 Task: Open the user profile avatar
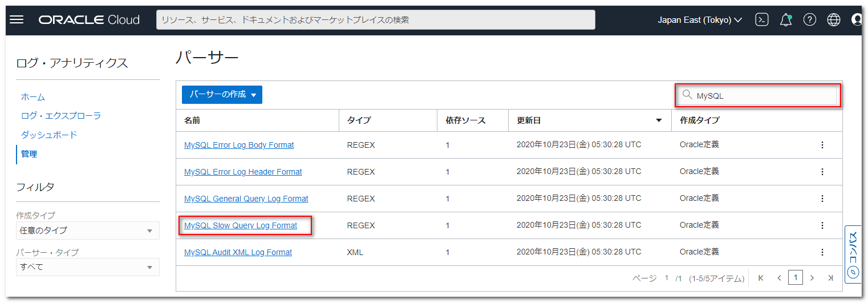[x=857, y=19]
